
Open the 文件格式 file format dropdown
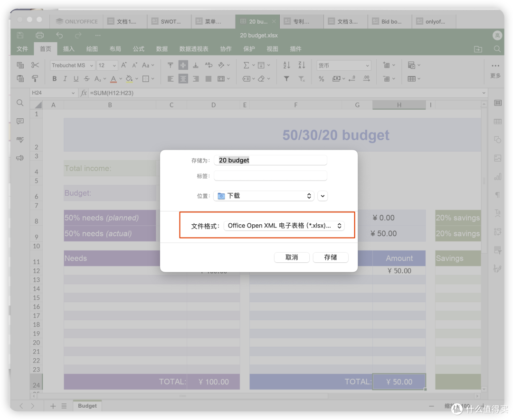(284, 226)
